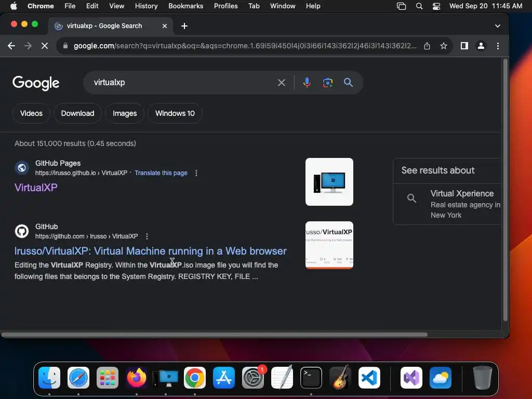This screenshot has height=399, width=532.
Task: Share this page from address bar
Action: pyautogui.click(x=427, y=46)
